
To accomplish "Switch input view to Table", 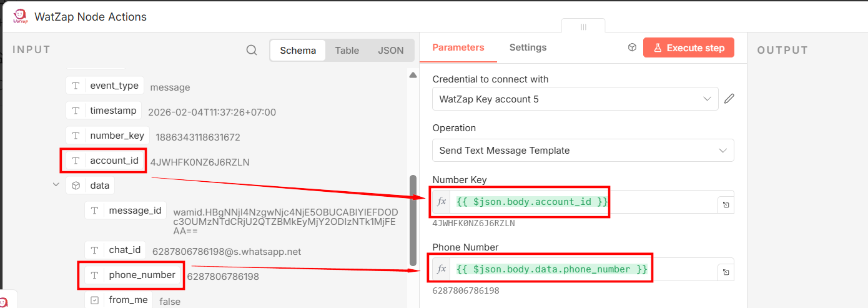I will (347, 51).
